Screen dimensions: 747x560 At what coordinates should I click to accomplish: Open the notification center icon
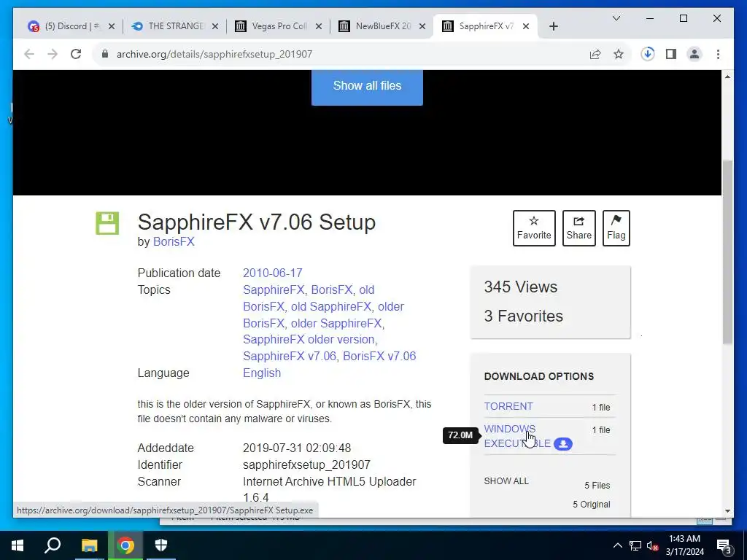724,545
